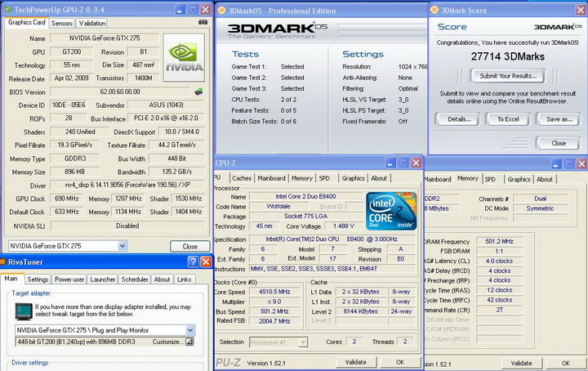588x371 pixels.
Task: Open RivaTuner display adapter dropdown
Action: tap(190, 330)
